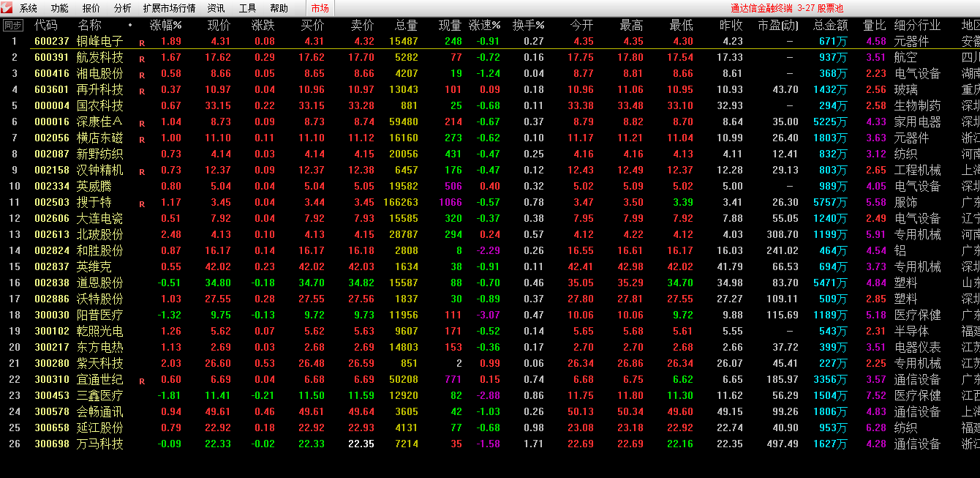Select the 万马科技 stock name
This screenshot has width=980, height=478.
(x=100, y=444)
